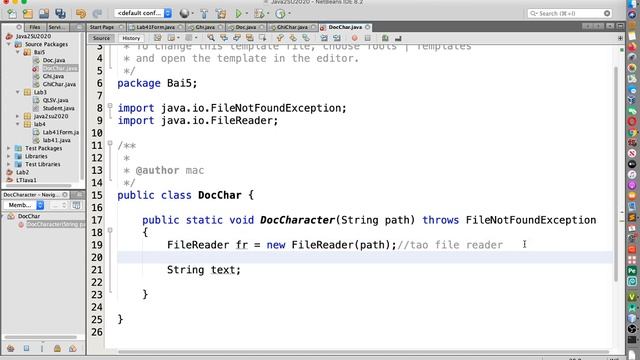The width and height of the screenshot is (640, 360).
Task: Click the Profile Project icon
Action: pos(280,13)
